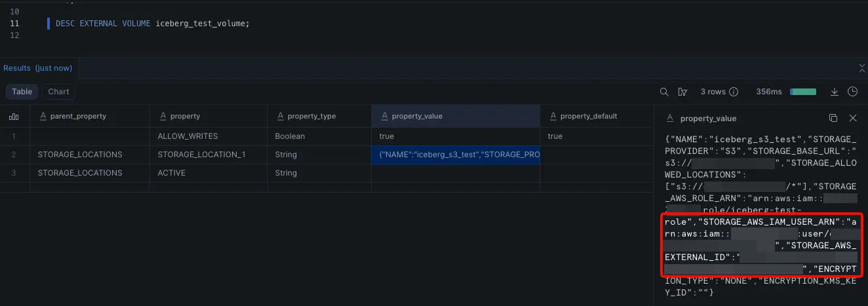
Task: Click the property_type column header
Action: [x=311, y=116]
